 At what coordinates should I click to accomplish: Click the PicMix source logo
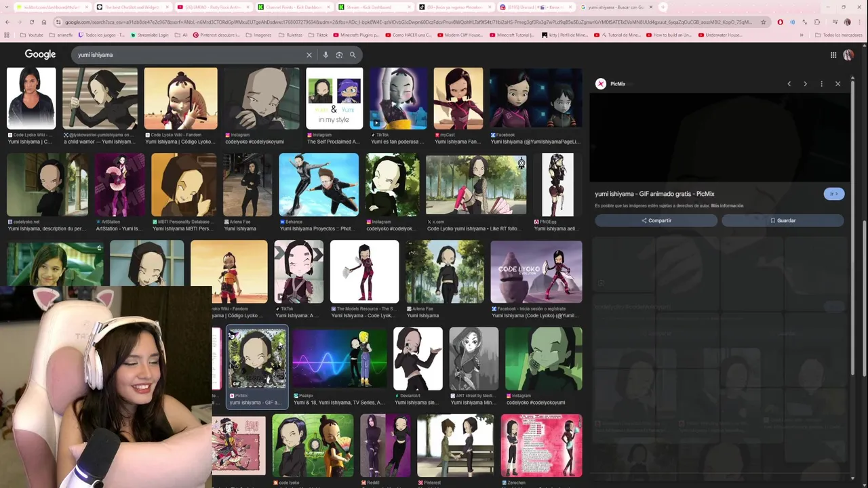(x=601, y=84)
